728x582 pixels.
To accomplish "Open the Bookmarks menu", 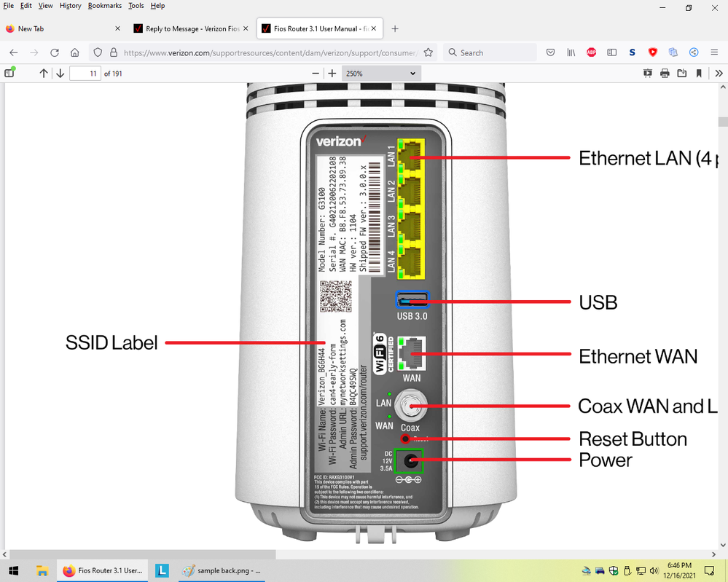I will pyautogui.click(x=104, y=6).
